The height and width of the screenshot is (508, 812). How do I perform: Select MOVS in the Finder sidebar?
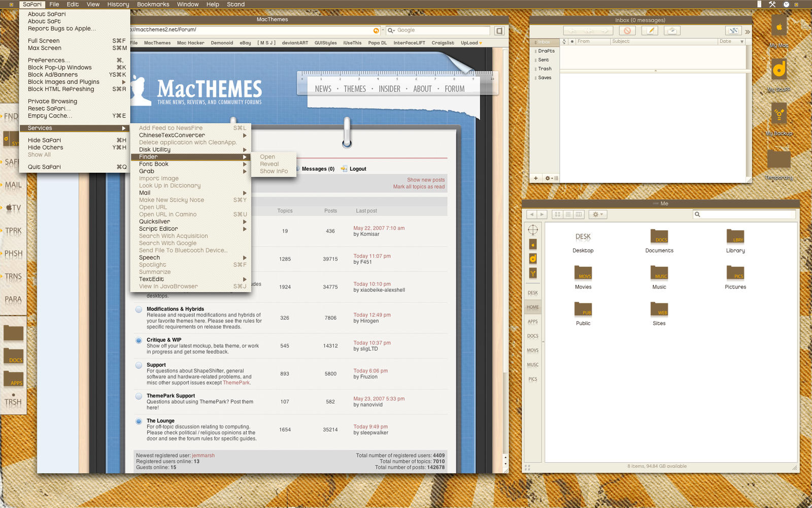pos(533,351)
